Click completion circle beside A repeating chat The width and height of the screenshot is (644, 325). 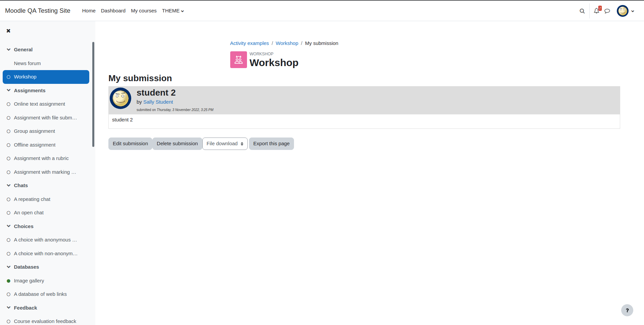9,200
